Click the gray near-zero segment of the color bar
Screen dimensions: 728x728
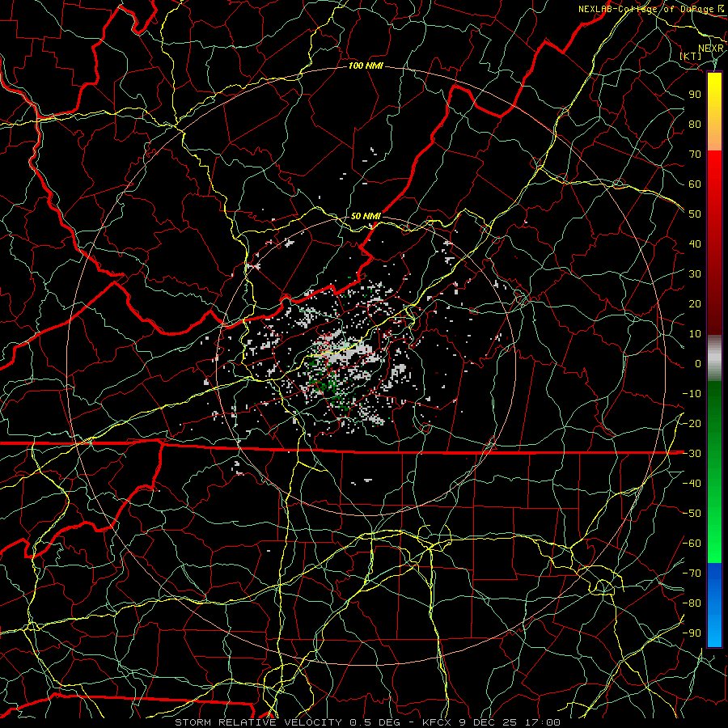[714, 358]
